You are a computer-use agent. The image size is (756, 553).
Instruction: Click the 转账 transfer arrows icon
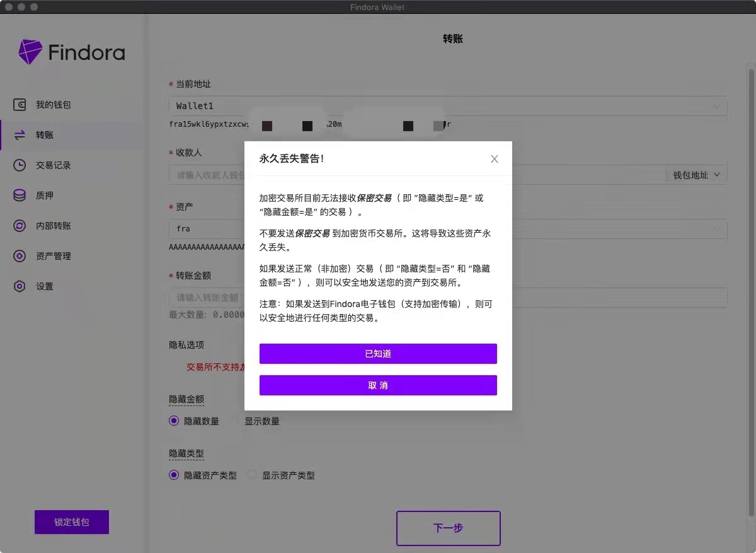click(20, 135)
